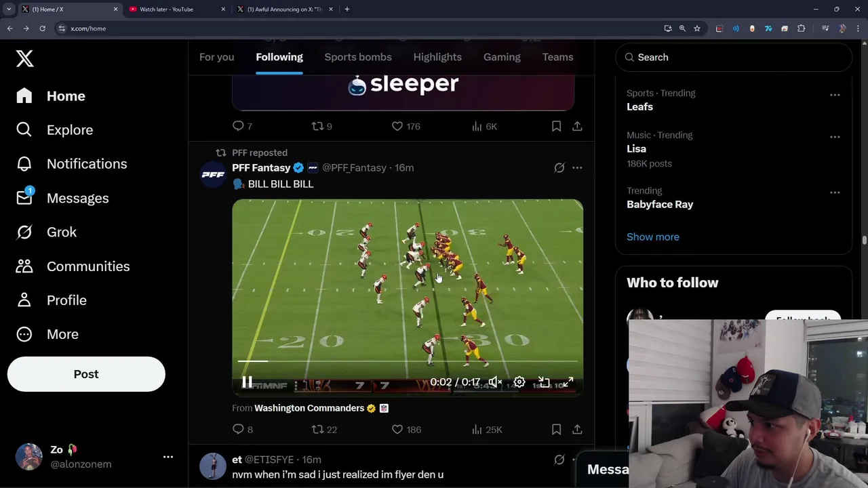Click the page vertical scrollbar thumb

tap(865, 241)
